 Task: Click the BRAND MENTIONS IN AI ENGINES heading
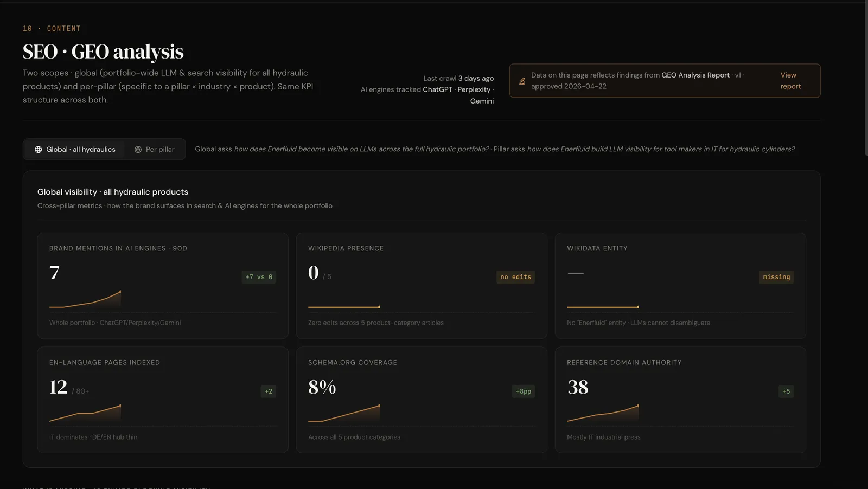[118, 248]
